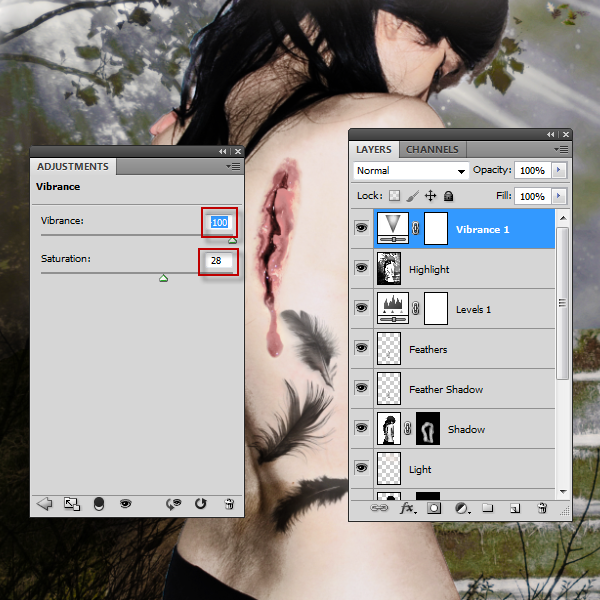
Task: Open Adjustments panel options menu
Action: [x=233, y=166]
